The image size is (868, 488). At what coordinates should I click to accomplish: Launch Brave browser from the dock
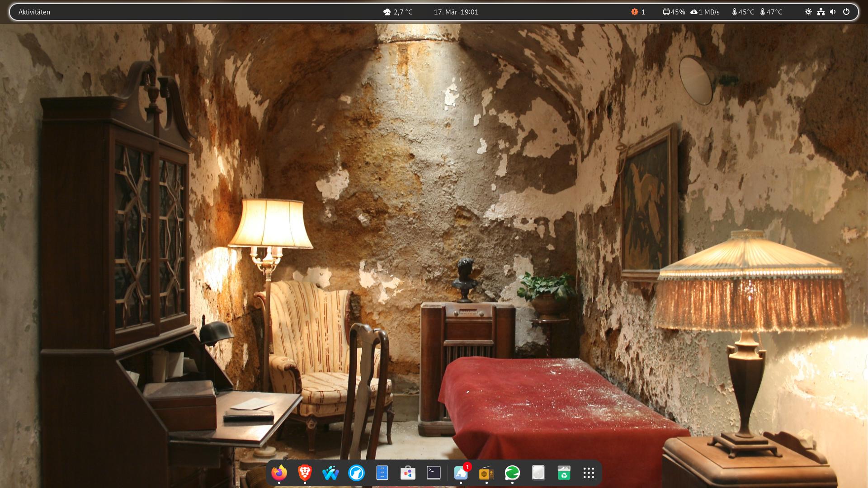(305, 473)
